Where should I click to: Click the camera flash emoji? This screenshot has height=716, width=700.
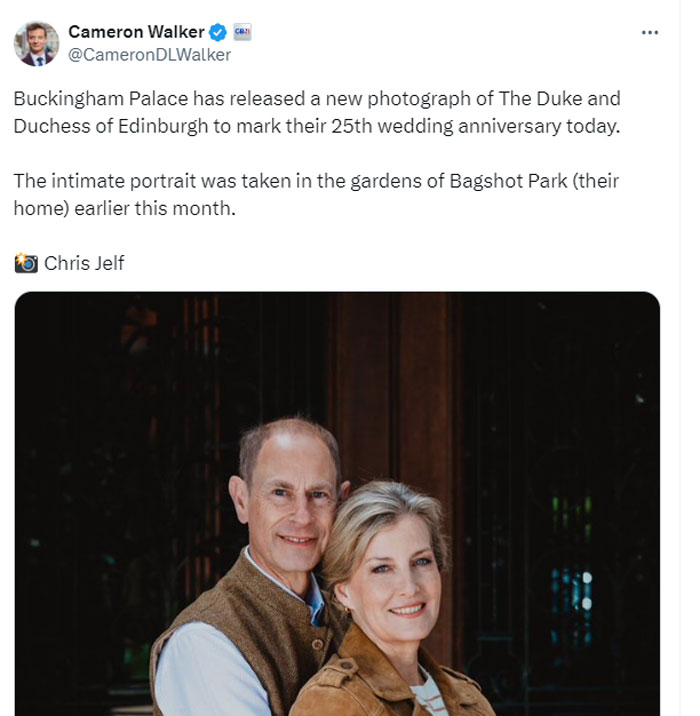click(26, 263)
